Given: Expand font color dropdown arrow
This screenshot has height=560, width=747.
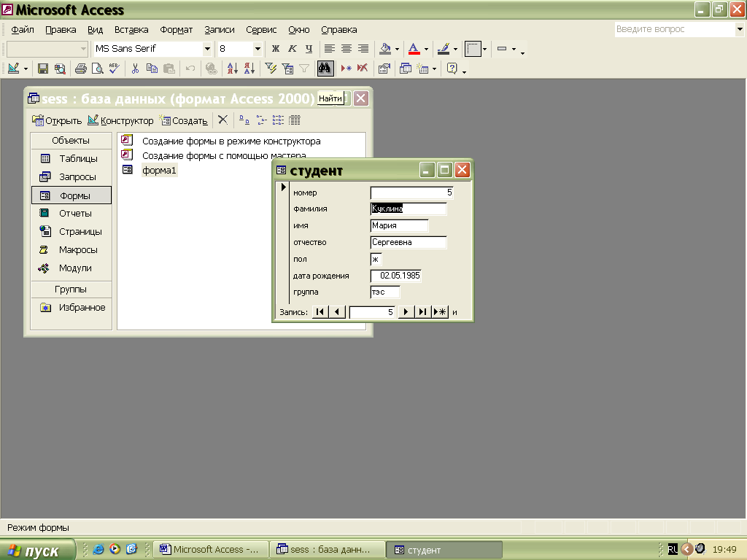Looking at the screenshot, I should (x=426, y=49).
